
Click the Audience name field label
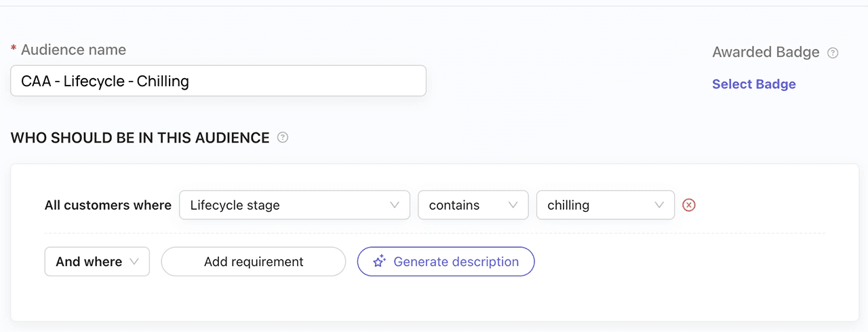click(73, 50)
